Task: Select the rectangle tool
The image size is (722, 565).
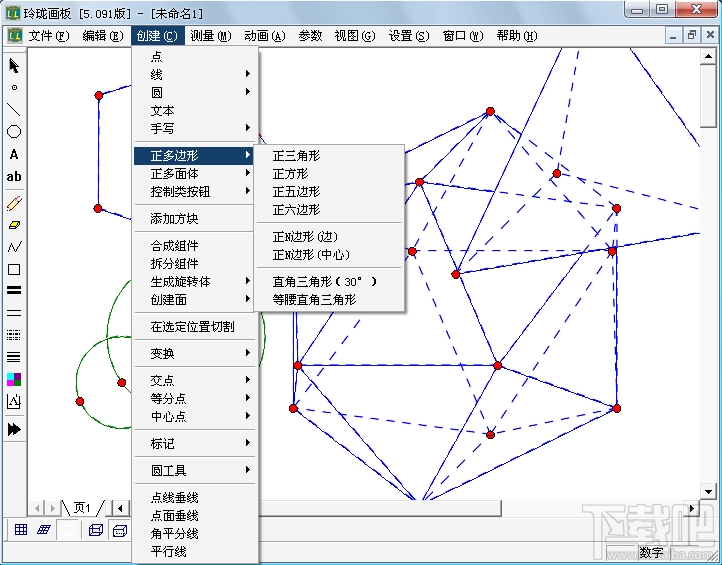Action: coord(14,269)
